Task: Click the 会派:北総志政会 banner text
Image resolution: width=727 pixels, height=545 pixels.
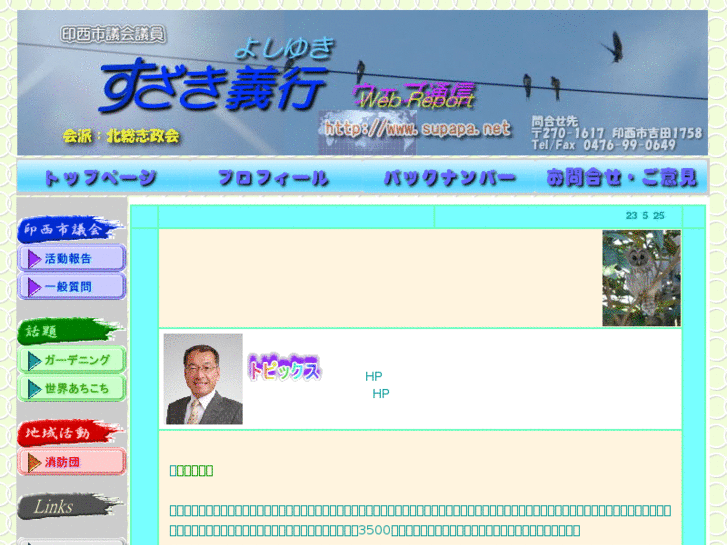Action: [x=121, y=136]
